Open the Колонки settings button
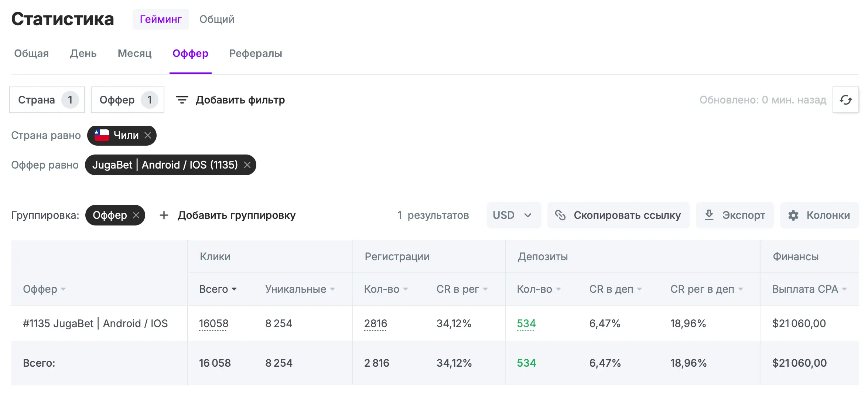 click(x=819, y=215)
